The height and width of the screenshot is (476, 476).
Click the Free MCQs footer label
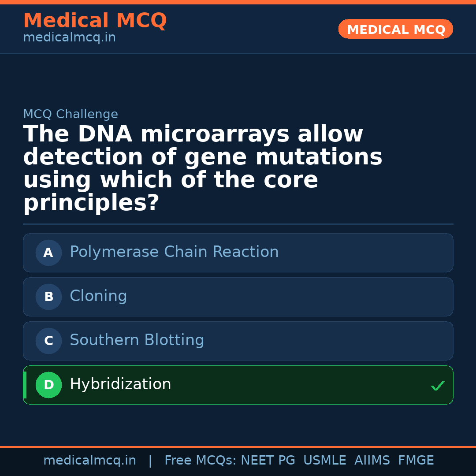coord(200,461)
